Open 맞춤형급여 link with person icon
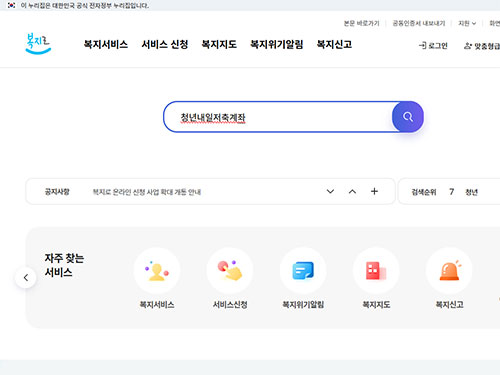The height and width of the screenshot is (375, 500). tap(482, 46)
